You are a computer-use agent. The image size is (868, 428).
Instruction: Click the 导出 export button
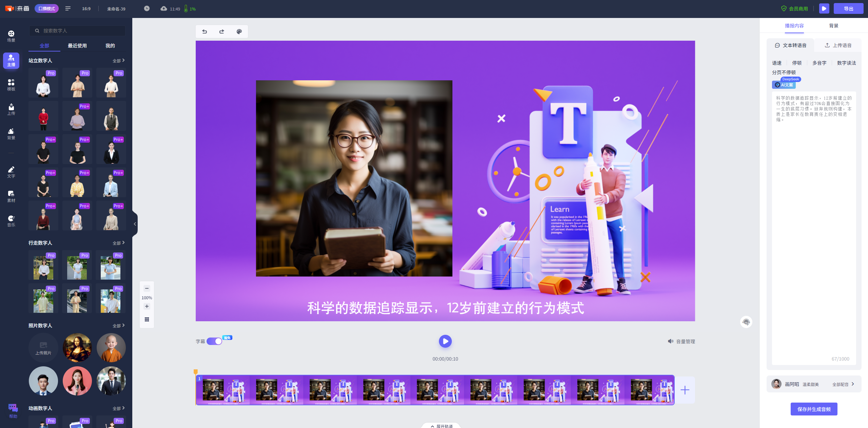click(x=848, y=9)
